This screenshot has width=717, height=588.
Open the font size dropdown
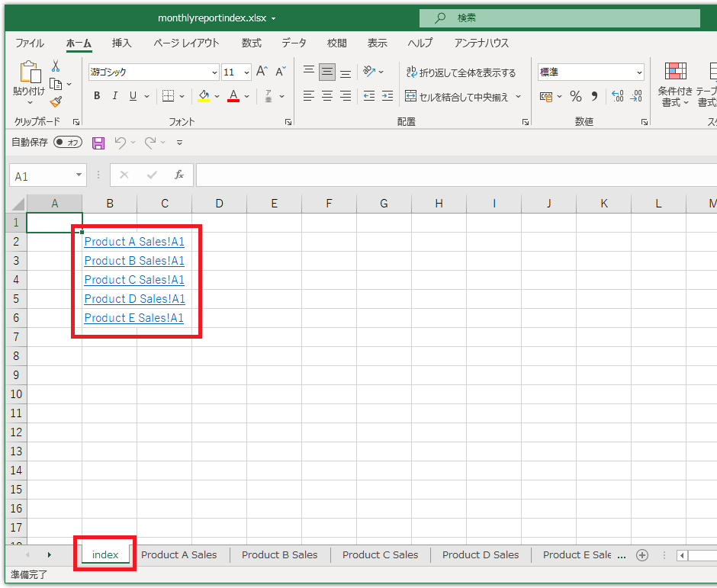tap(246, 72)
